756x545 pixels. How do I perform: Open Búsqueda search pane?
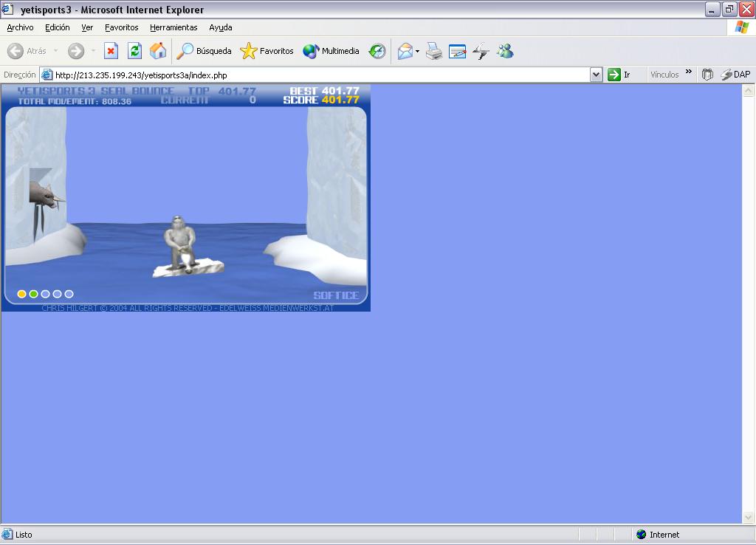(204, 51)
